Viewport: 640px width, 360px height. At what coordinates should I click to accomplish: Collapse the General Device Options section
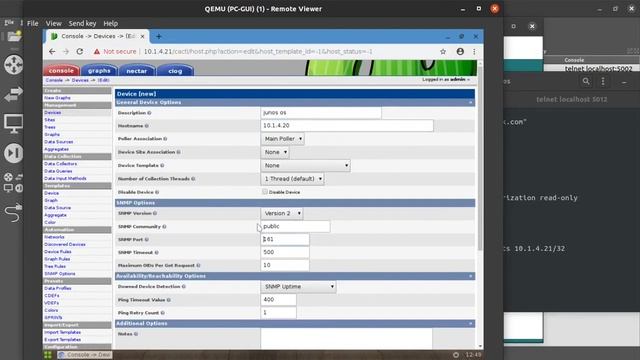471,102
